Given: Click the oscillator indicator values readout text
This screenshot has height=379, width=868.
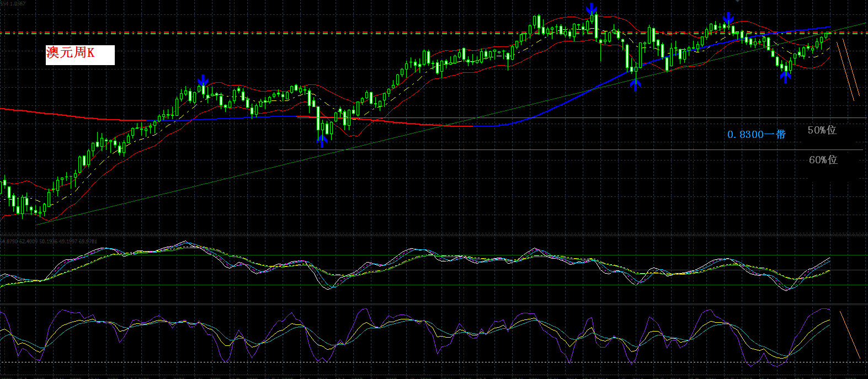Looking at the screenshot, I should 49,241.
